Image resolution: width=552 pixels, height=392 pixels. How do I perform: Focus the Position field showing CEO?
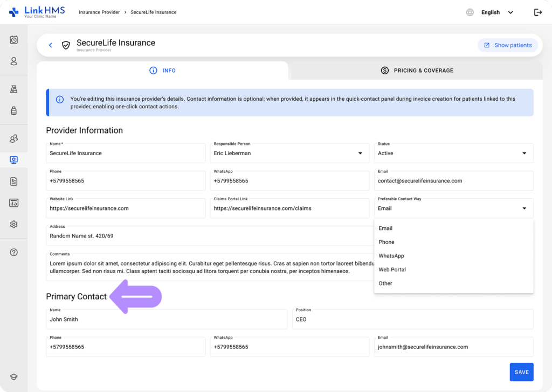pos(412,319)
